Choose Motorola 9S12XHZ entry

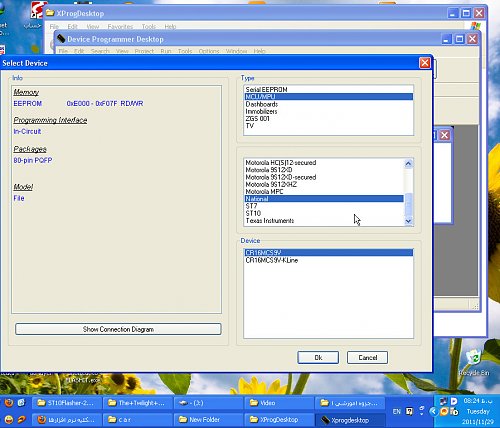324,184
